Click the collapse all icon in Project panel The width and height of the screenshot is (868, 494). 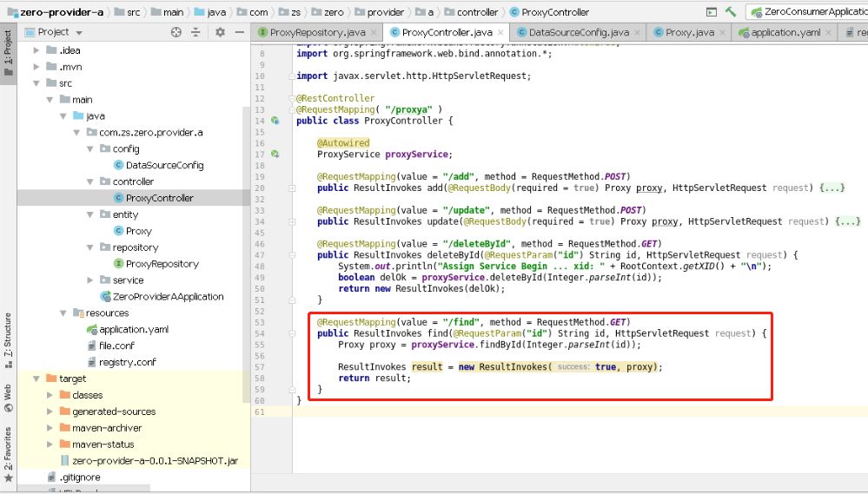tap(195, 32)
